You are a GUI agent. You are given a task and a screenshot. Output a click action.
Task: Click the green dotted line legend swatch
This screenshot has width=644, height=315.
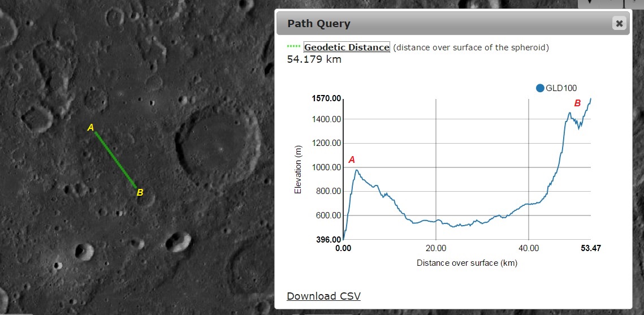click(x=294, y=48)
